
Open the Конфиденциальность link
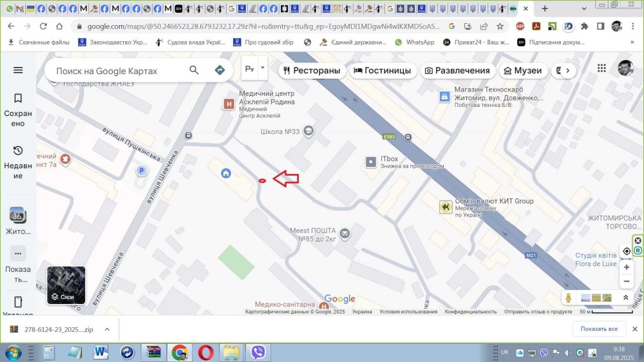pyautogui.click(x=471, y=312)
